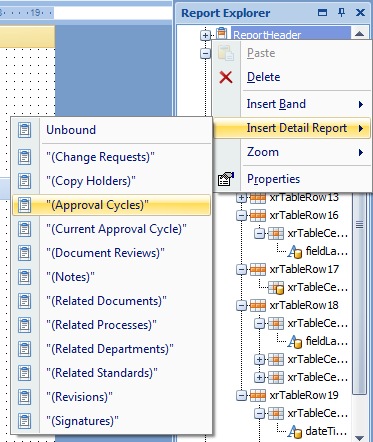Click the ReportHeader band icon
The width and height of the screenshot is (373, 442).
(x=222, y=34)
